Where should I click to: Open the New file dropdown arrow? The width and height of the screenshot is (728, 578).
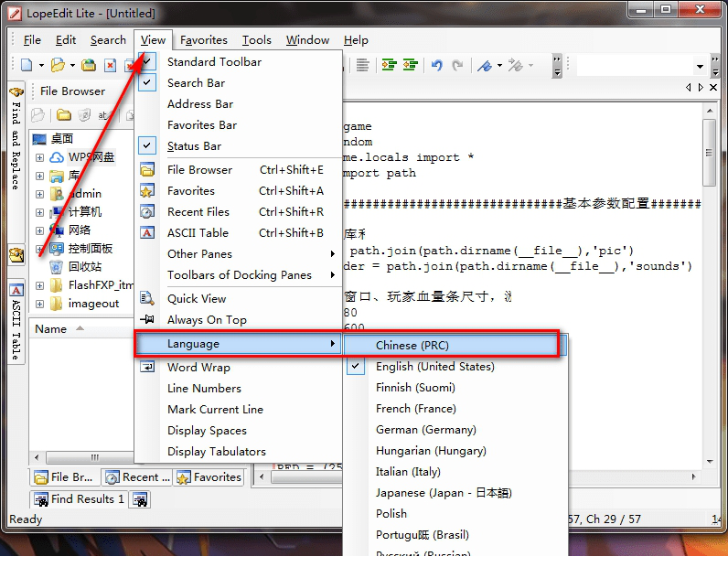click(x=41, y=66)
